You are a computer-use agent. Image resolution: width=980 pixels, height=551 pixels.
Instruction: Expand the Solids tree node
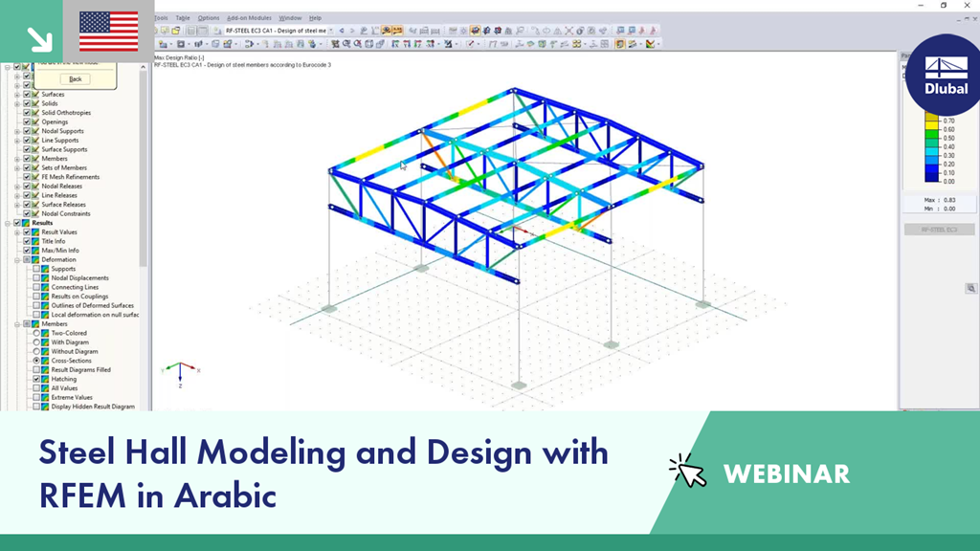click(x=17, y=103)
